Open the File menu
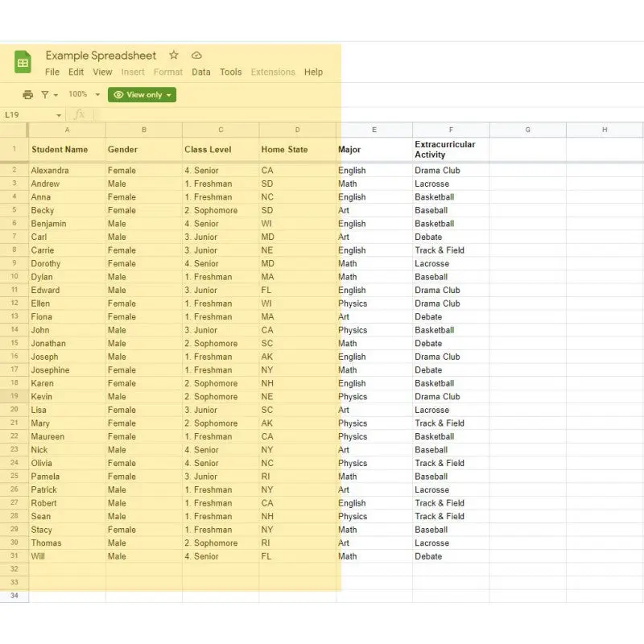644x644 pixels. tap(52, 72)
